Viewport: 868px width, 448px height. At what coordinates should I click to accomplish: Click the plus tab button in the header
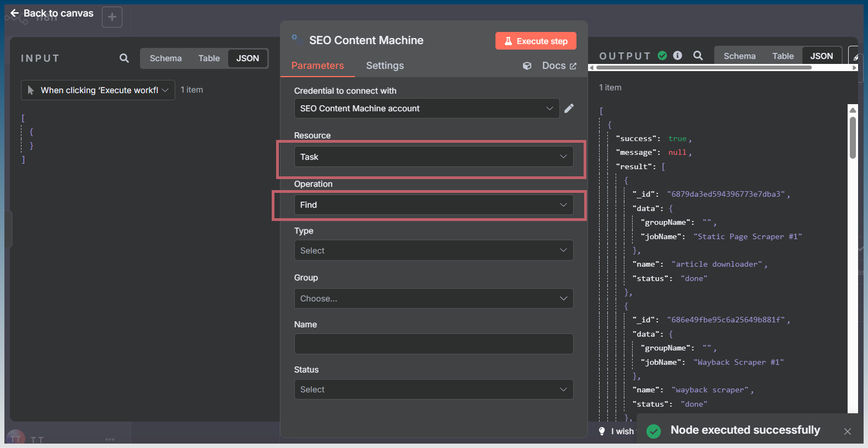(x=112, y=17)
